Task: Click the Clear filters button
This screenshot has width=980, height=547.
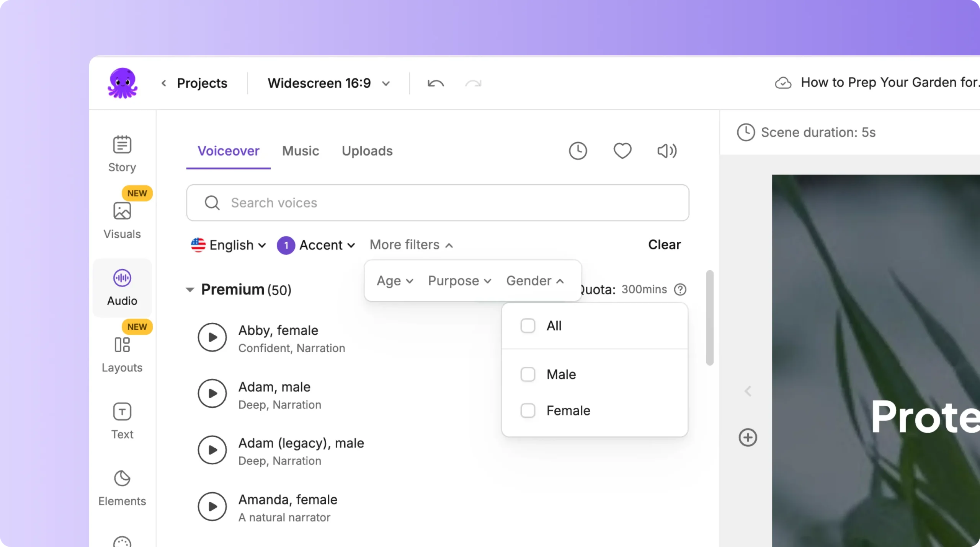Action: pos(664,244)
